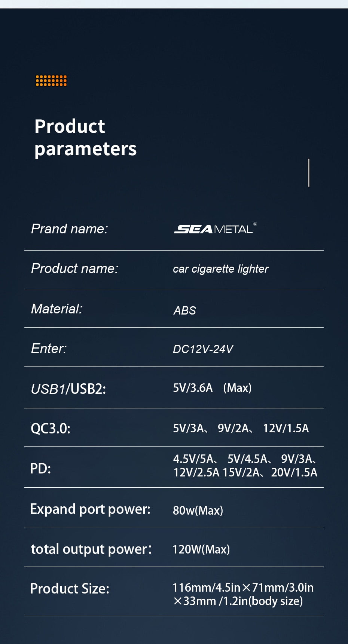Select the 80w(Max) value

(x=198, y=510)
